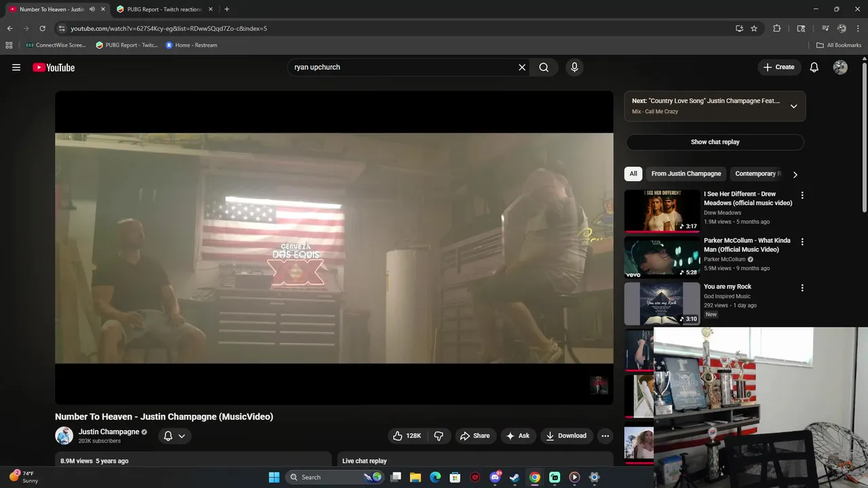Click the channel watermark in player corner
Screen dimensions: 868x488
pos(598,385)
